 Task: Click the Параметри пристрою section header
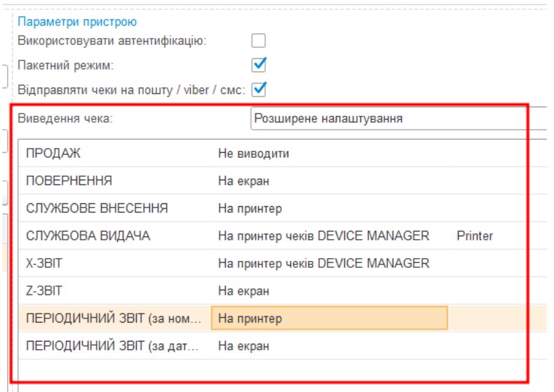77,22
